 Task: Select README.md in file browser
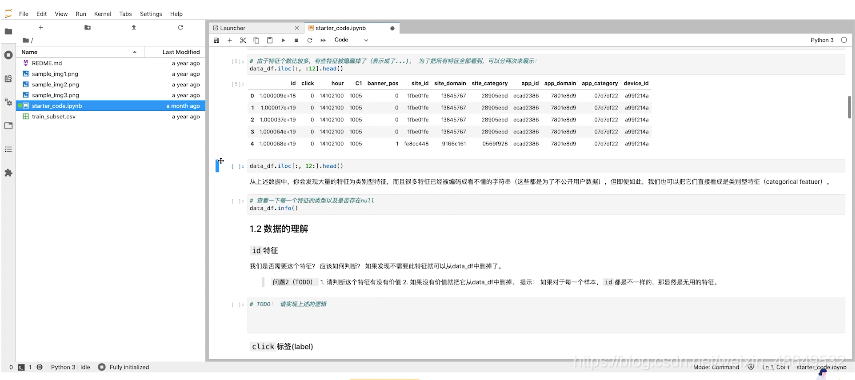pyautogui.click(x=111, y=63)
